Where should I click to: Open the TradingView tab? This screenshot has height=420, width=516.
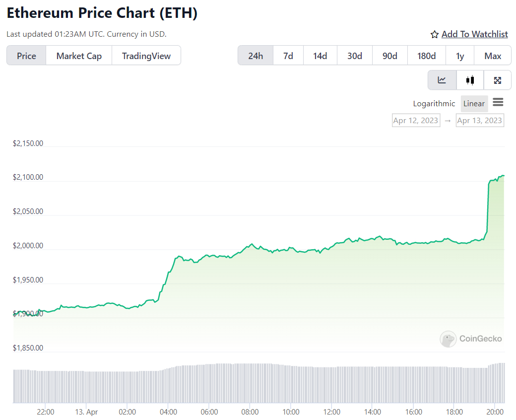[x=146, y=56]
